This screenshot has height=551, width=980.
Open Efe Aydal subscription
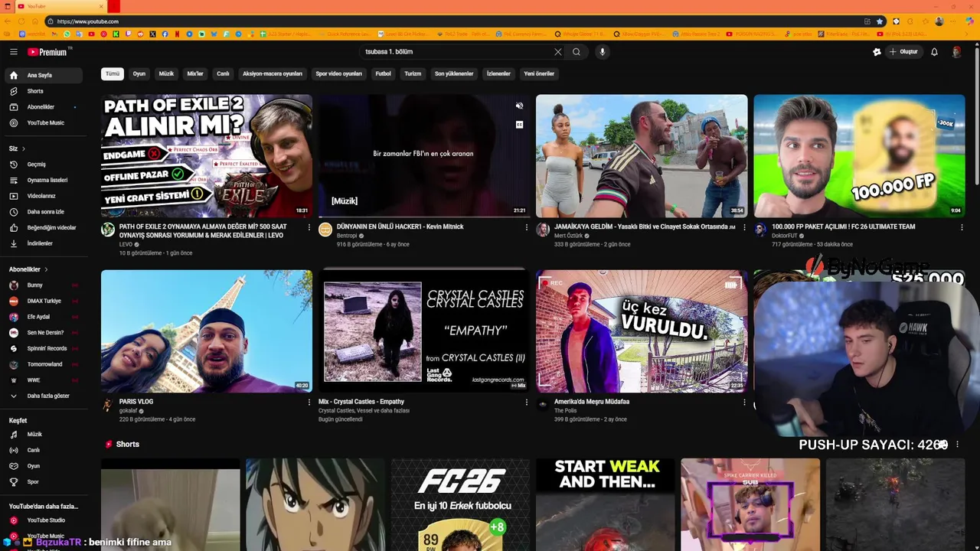click(43, 317)
